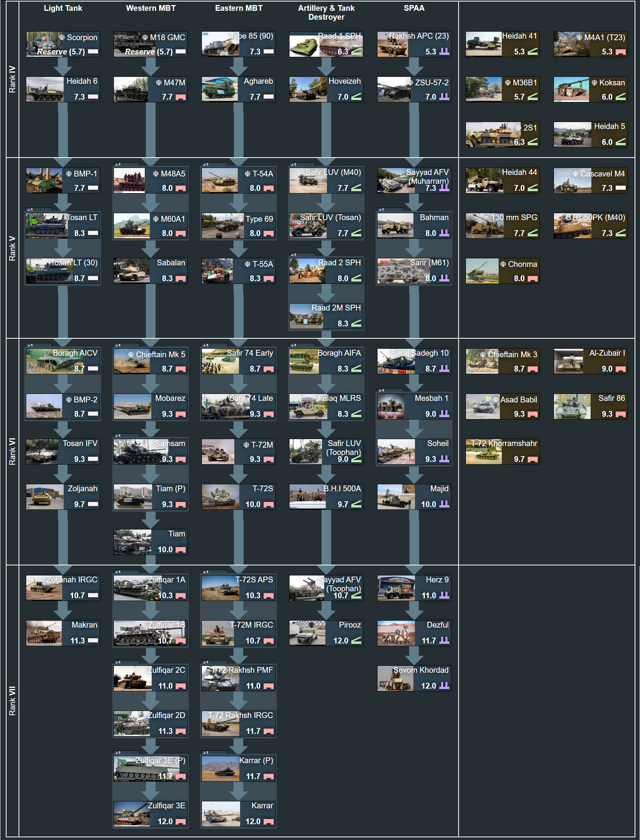Click the emblem icon beside Scorpion name

coord(62,37)
